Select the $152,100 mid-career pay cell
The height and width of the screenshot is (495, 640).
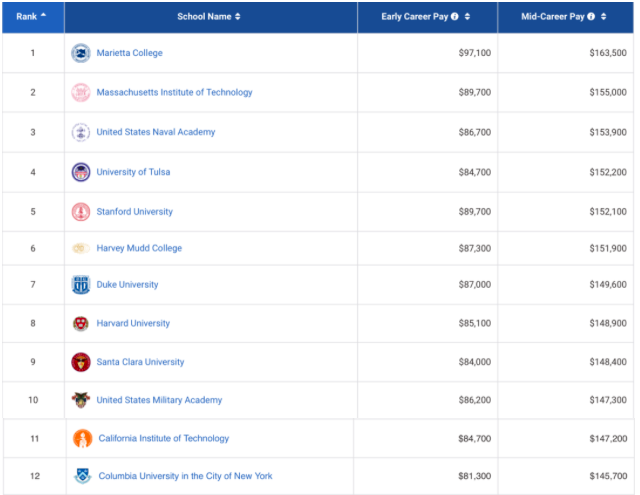tap(566, 212)
